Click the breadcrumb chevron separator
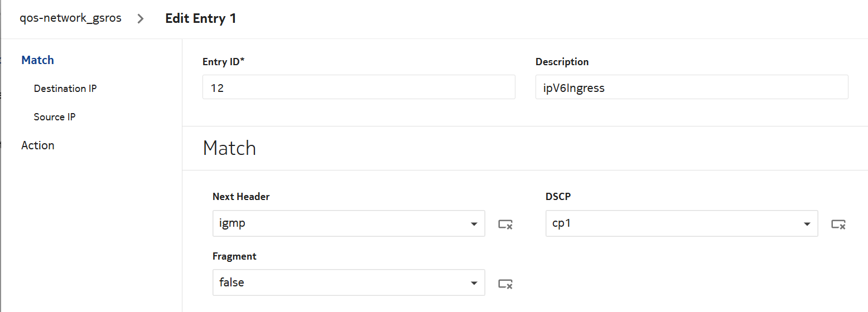Screen dimensions: 868x312 pos(141,19)
